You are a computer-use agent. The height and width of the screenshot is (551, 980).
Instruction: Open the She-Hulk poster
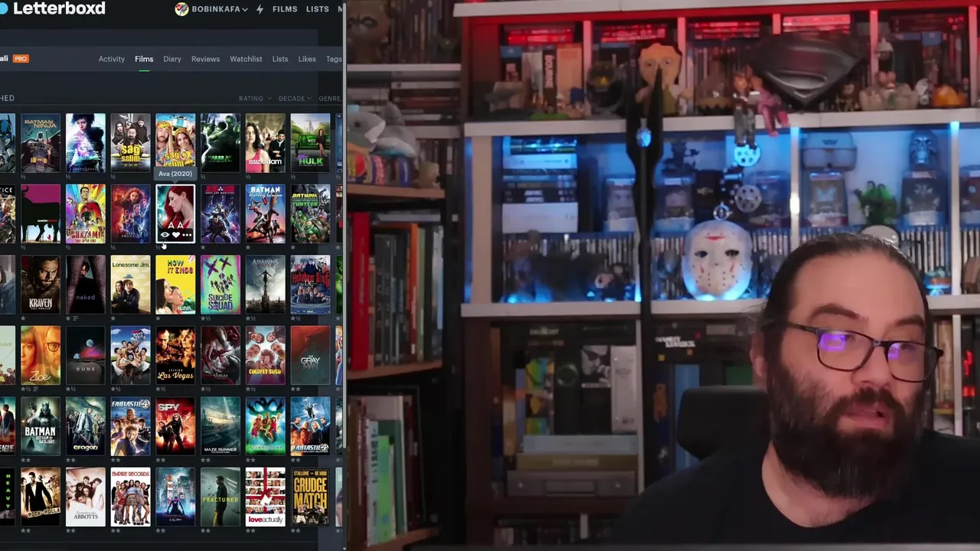311,143
